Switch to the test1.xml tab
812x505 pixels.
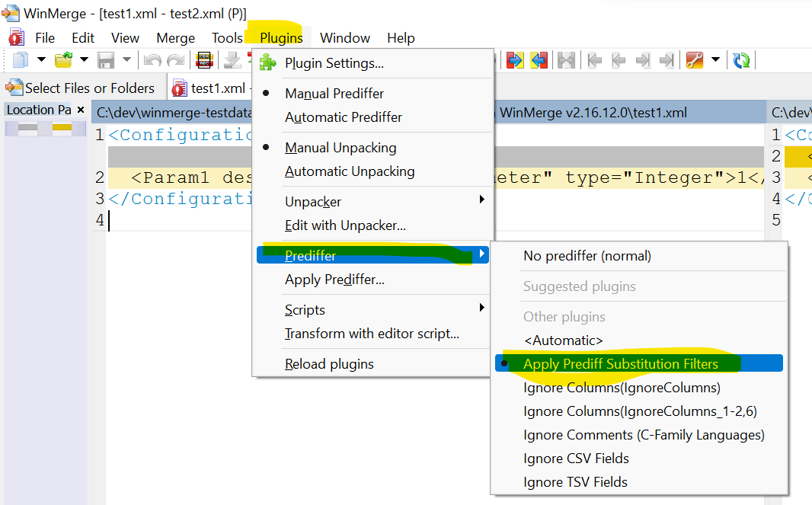(x=211, y=88)
